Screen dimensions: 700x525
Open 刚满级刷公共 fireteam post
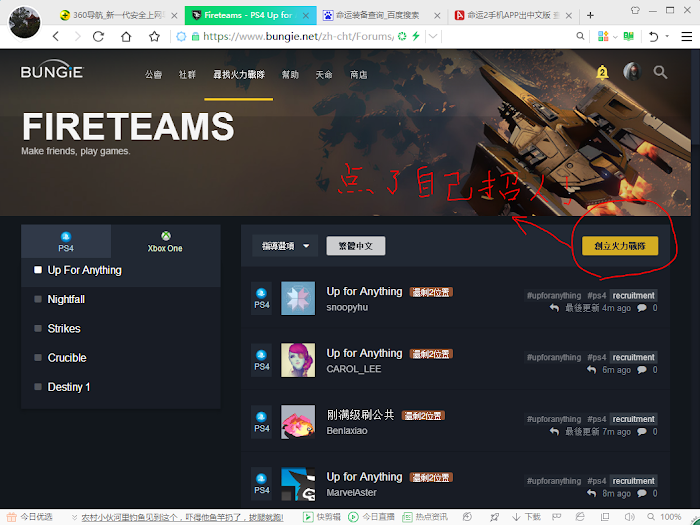tap(360, 415)
